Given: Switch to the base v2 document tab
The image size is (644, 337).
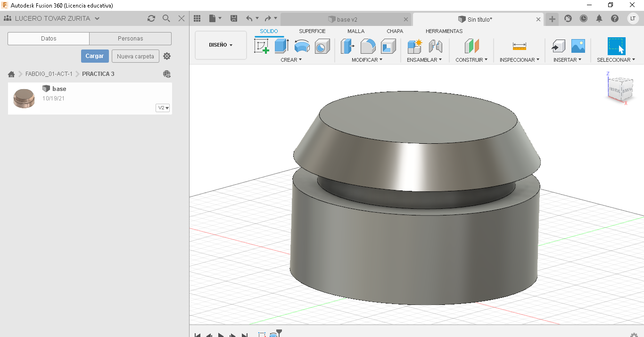Looking at the screenshot, I should (x=343, y=19).
